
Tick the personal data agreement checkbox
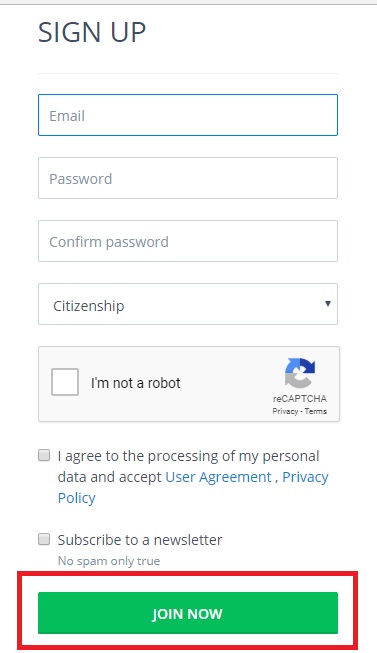tap(44, 455)
